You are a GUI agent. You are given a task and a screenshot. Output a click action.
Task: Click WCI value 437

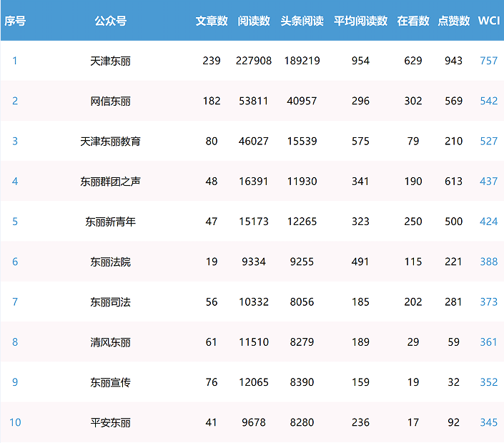(489, 181)
